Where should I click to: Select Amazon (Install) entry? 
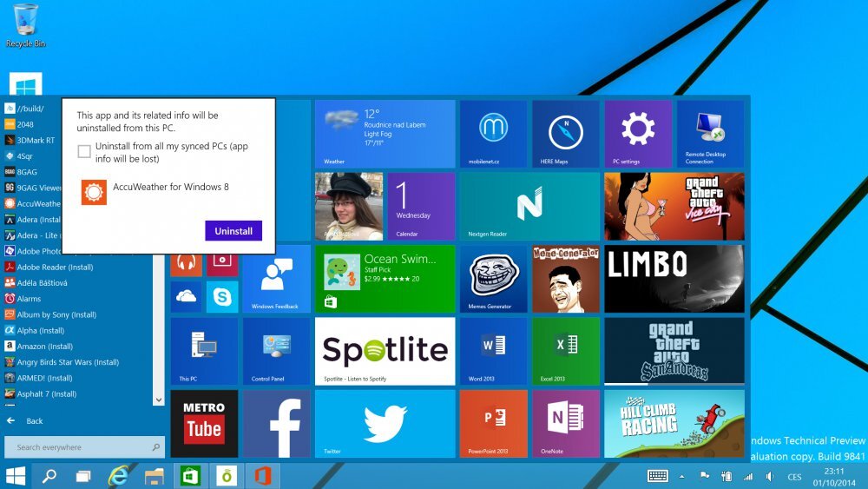[x=39, y=346]
